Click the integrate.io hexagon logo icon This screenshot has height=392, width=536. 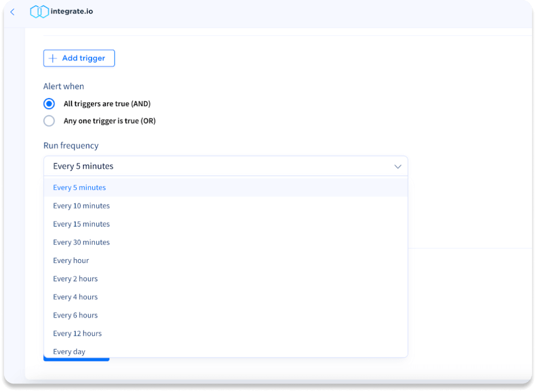[x=39, y=12]
